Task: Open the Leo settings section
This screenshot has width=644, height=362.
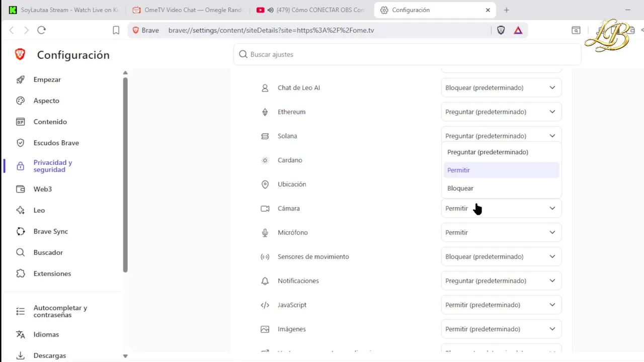Action: coord(39,210)
